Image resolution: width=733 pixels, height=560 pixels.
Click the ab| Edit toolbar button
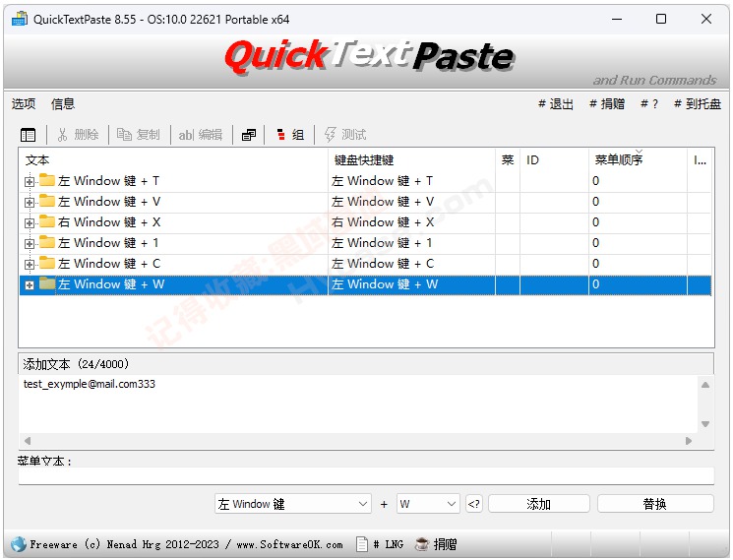[200, 135]
